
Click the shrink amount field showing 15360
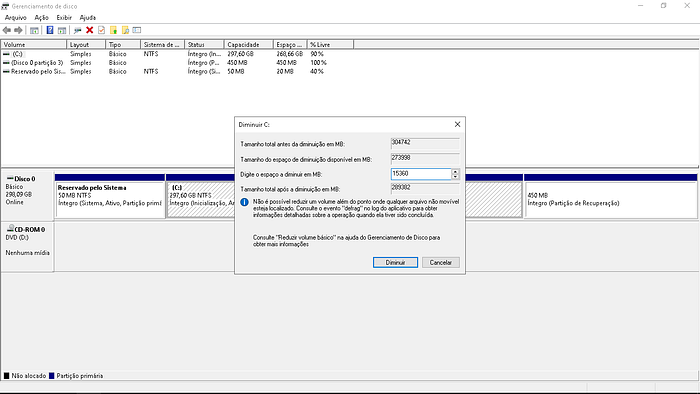(x=421, y=174)
